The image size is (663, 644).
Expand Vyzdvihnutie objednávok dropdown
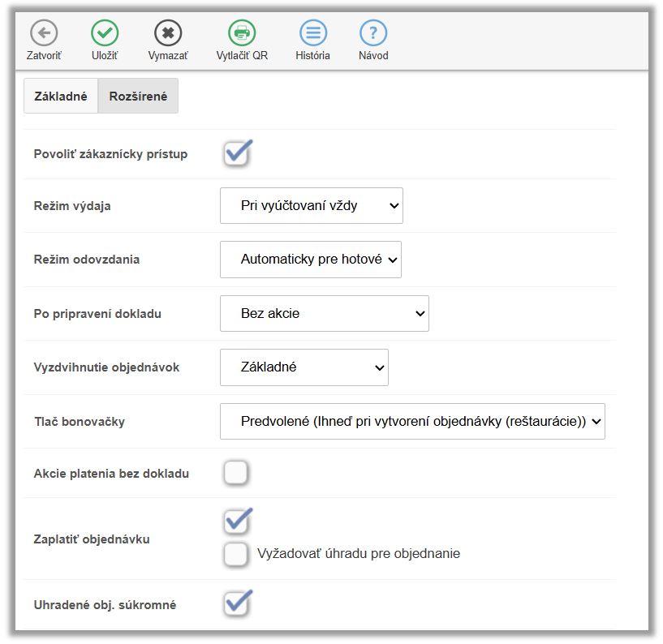(x=304, y=367)
